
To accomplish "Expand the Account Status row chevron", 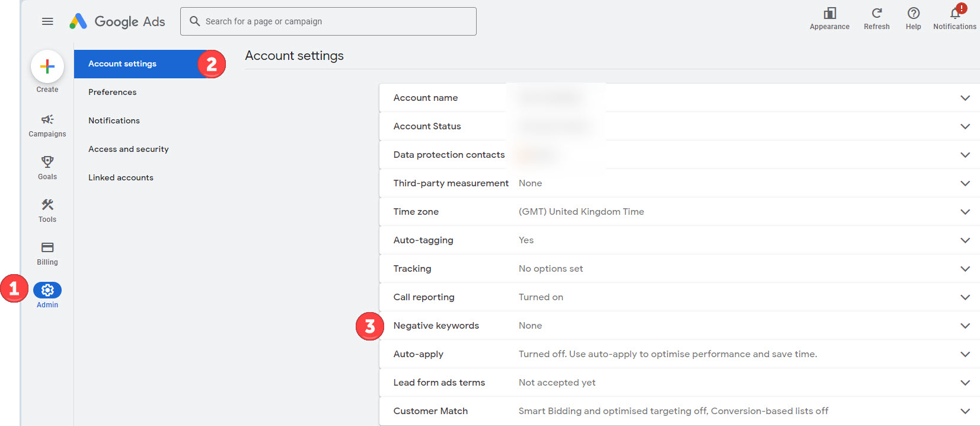I will (965, 126).
